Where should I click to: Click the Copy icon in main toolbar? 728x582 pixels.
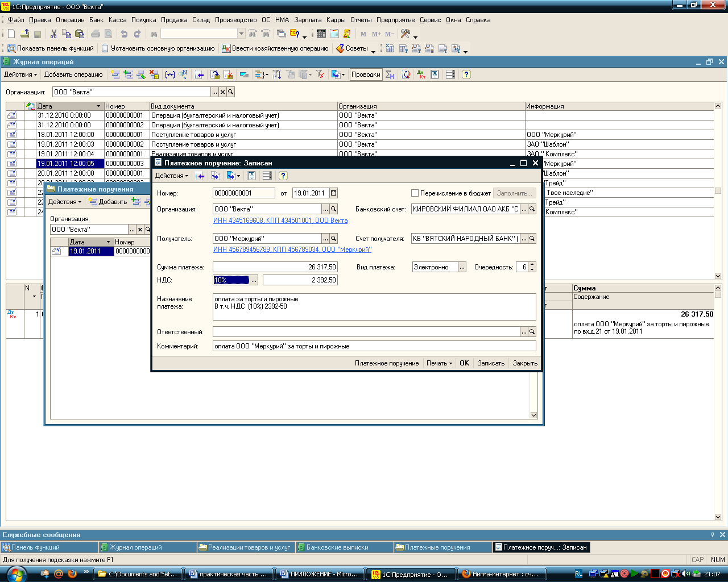(x=67, y=34)
